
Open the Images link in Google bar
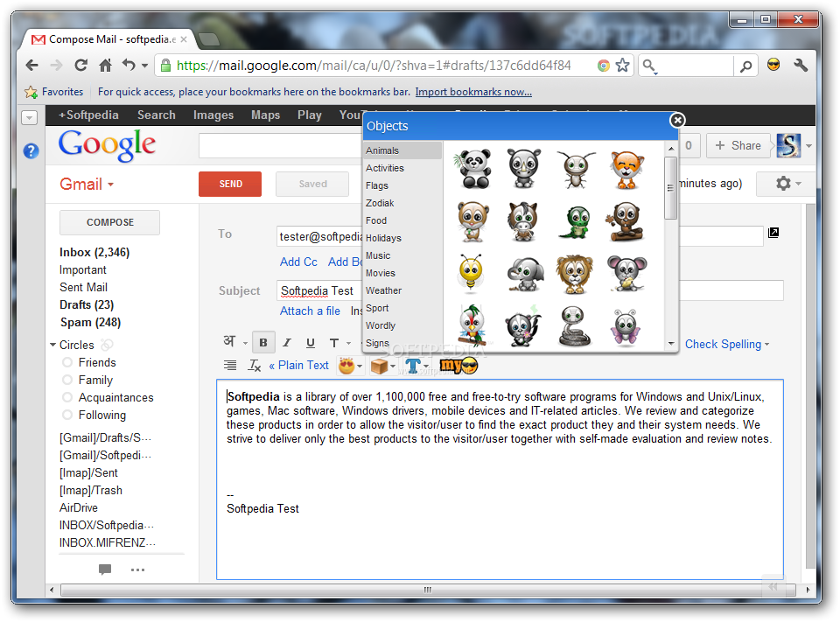click(213, 115)
